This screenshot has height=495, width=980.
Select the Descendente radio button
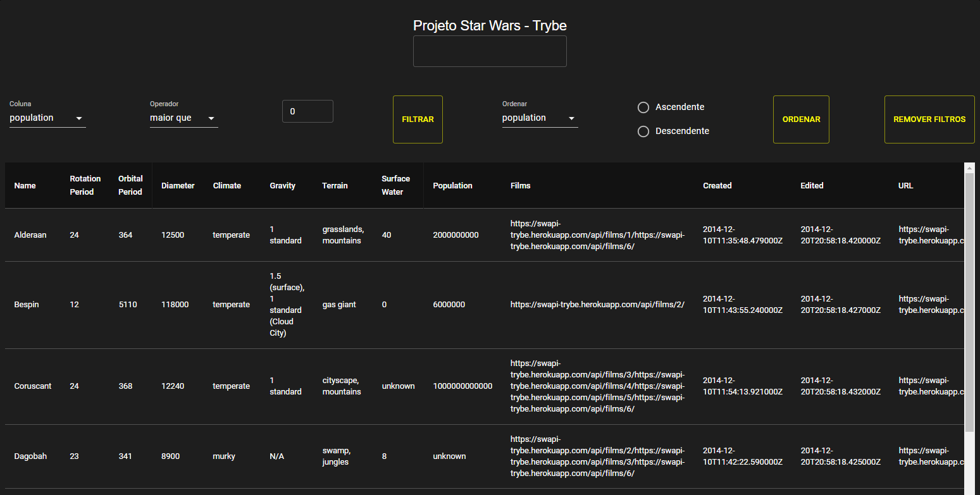click(x=643, y=131)
